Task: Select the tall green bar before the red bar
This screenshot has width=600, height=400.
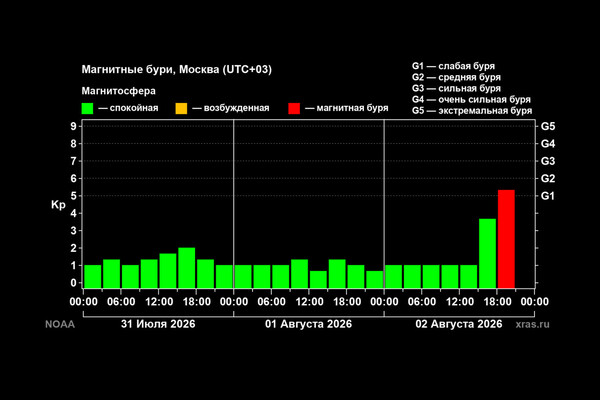Action: (488, 253)
